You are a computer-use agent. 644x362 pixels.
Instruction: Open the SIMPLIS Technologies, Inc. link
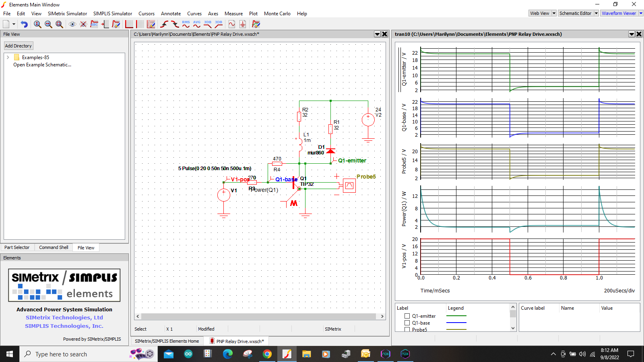[64, 326]
